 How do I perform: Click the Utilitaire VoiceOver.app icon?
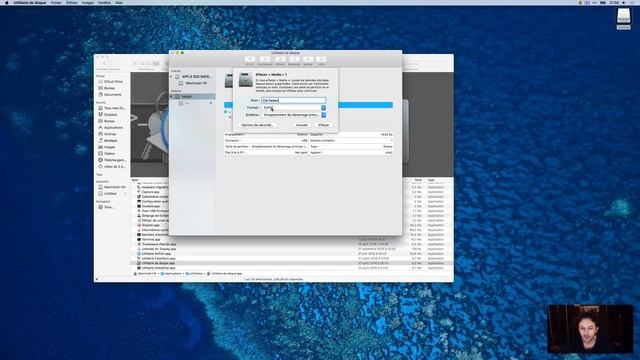(139, 268)
